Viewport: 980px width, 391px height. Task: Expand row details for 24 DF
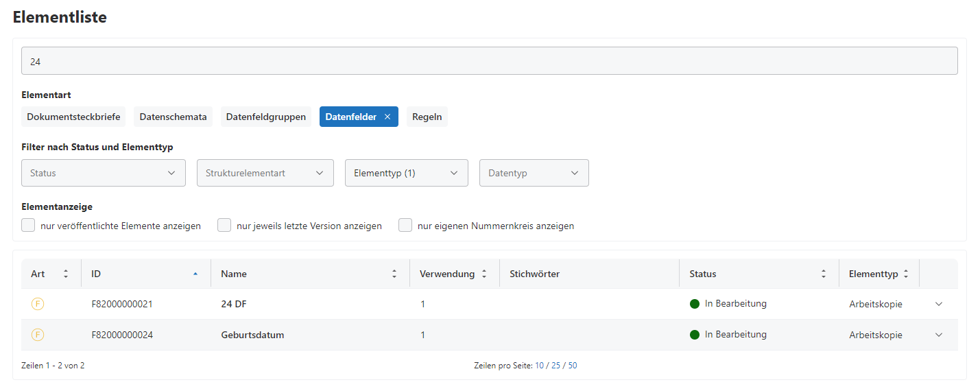[x=939, y=304]
